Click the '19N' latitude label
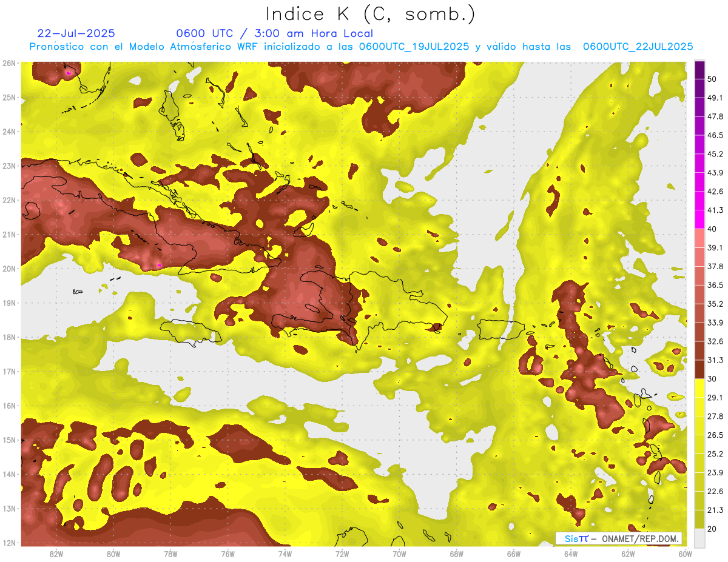The width and height of the screenshot is (728, 562). click(8, 303)
